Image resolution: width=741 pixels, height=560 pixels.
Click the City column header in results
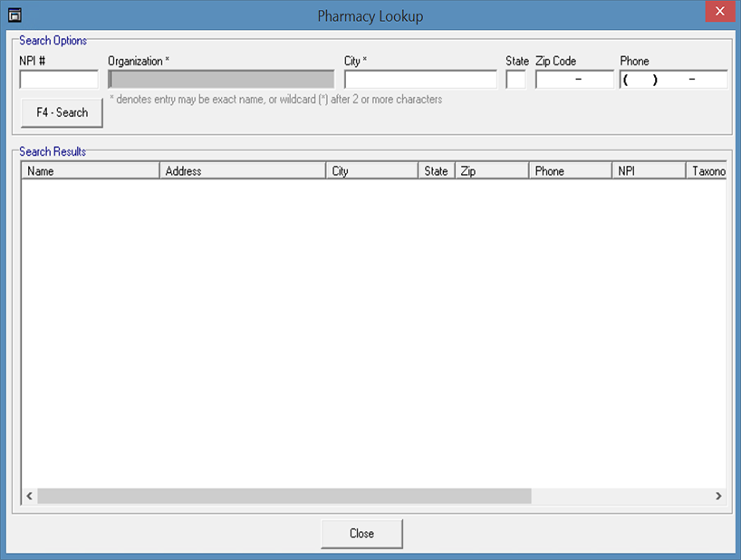click(x=371, y=171)
